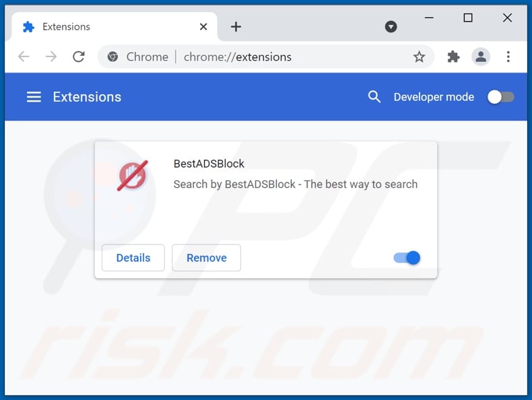This screenshot has width=532, height=400.
Task: Open BestADSBlock Details
Action: click(x=133, y=258)
